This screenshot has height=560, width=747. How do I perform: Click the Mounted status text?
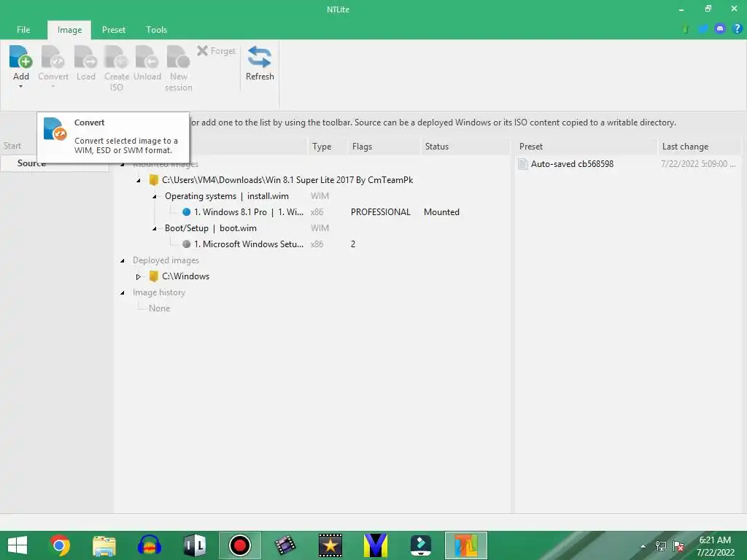(x=441, y=212)
